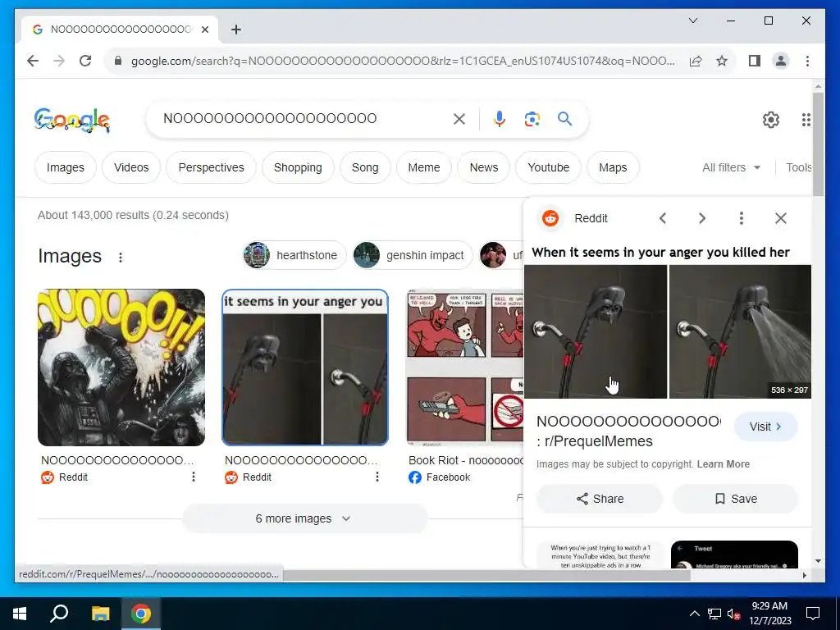Viewport: 840px width, 630px height.
Task: Bookmark this tab with the star
Action: [722, 61]
